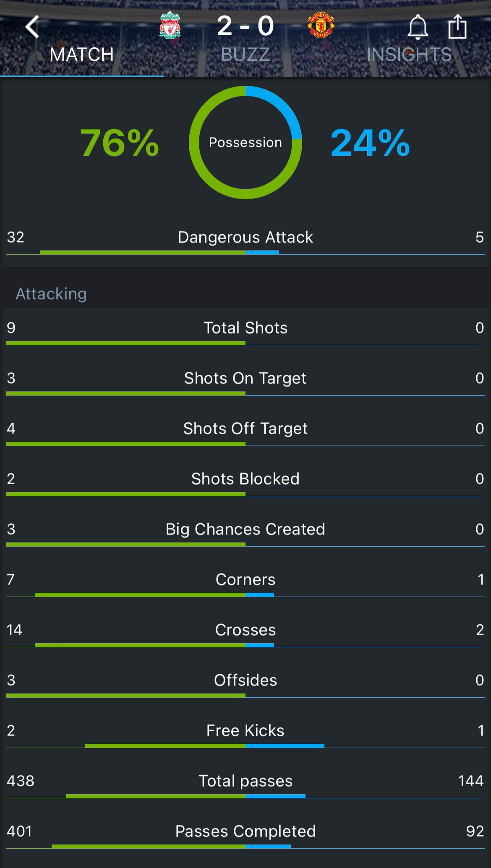Tap the 2 - 0 score
491x868 pixels.
click(245, 26)
